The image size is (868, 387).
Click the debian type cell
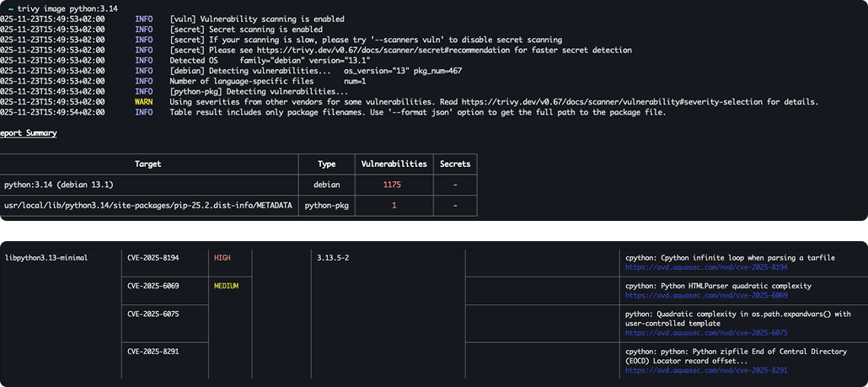tap(327, 185)
